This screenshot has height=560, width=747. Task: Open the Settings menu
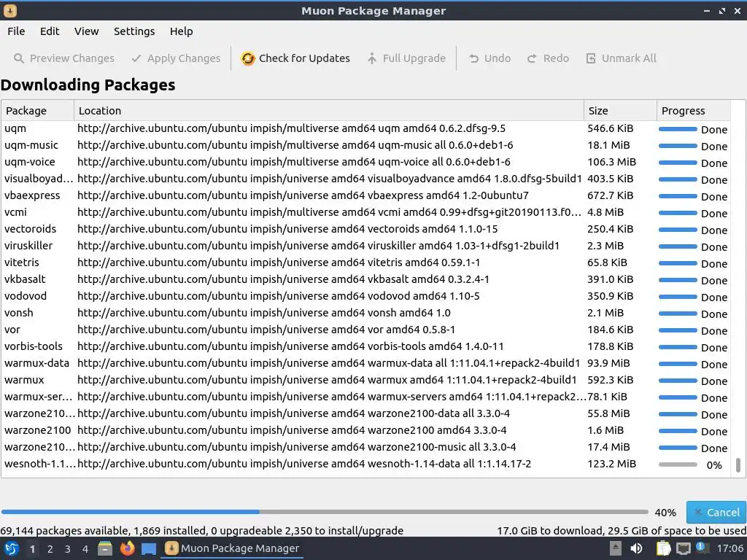tap(134, 31)
